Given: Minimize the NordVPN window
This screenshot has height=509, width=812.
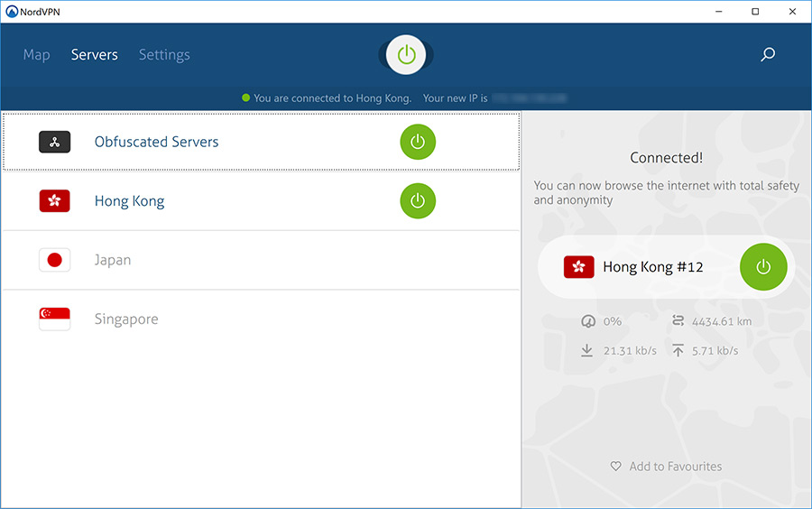Looking at the screenshot, I should coord(719,12).
